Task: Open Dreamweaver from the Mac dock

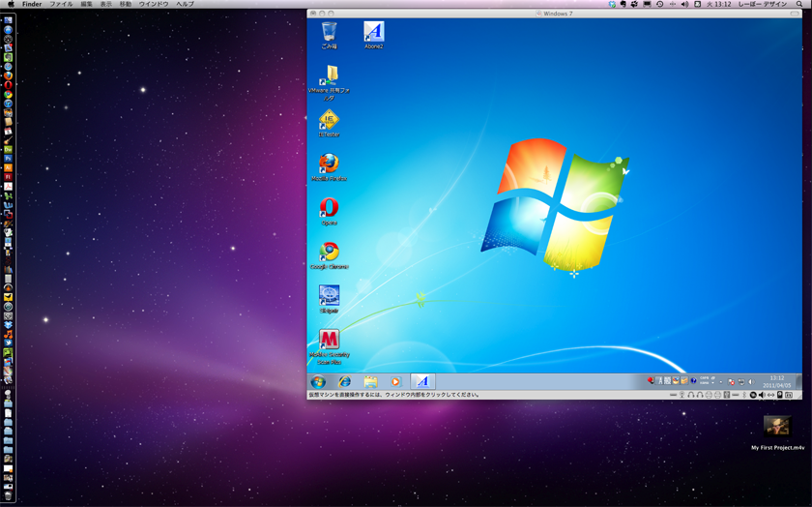Action: coord(9,149)
